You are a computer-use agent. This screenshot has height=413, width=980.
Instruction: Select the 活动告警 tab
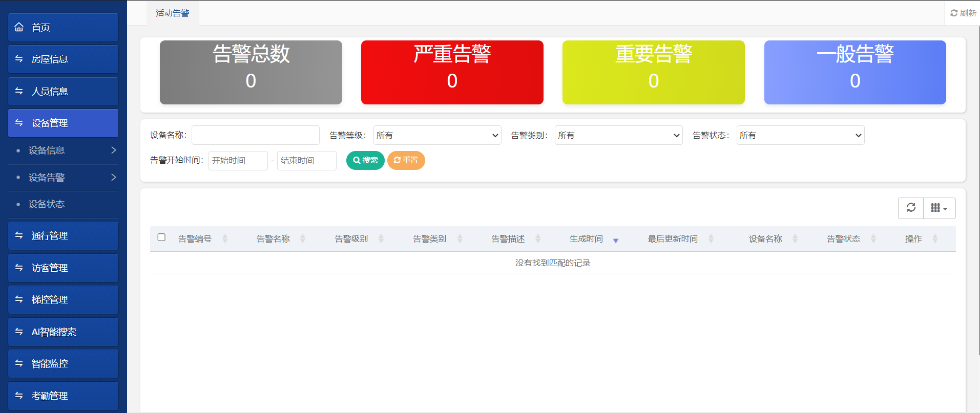click(173, 13)
